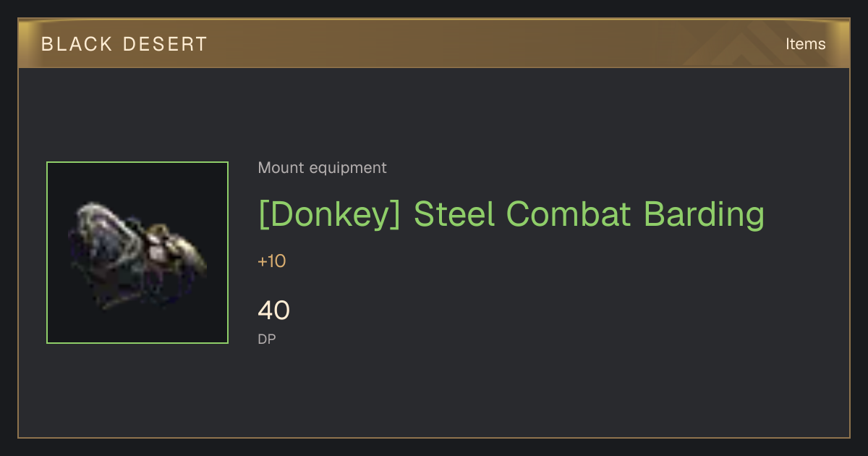The height and width of the screenshot is (456, 868).
Task: Click the word Barding in item name
Action: [704, 214]
